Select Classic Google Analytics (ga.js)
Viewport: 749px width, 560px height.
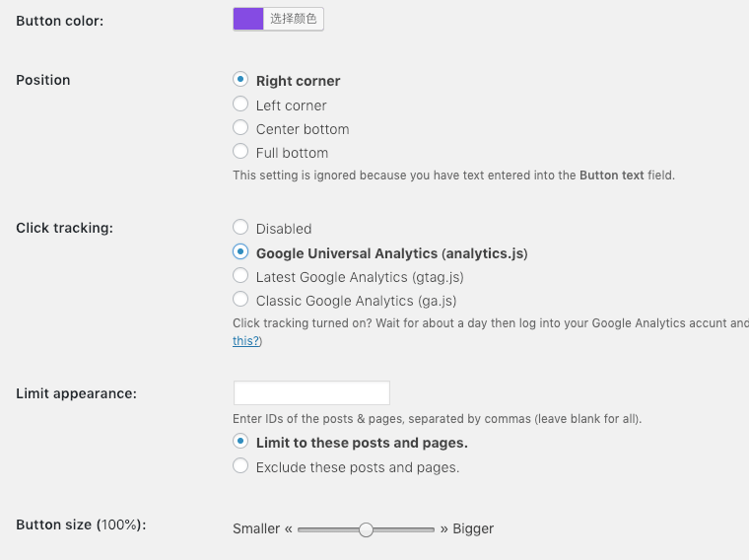click(x=240, y=300)
